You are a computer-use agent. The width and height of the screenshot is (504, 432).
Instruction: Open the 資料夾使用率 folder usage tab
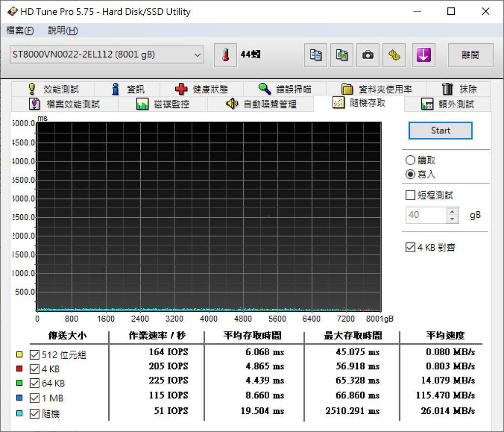(x=377, y=89)
